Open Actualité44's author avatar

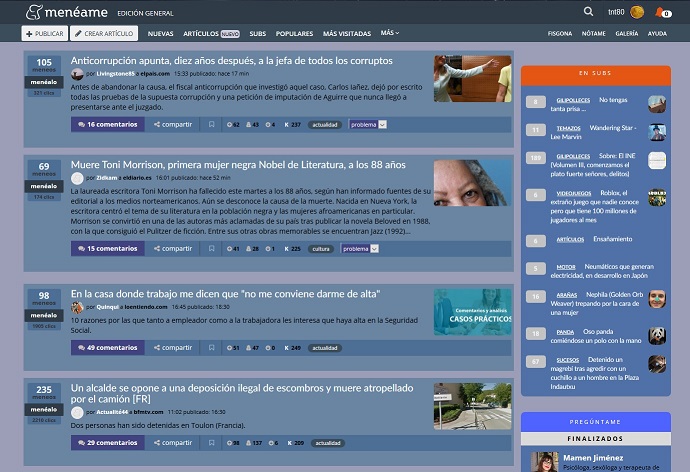(x=77, y=412)
